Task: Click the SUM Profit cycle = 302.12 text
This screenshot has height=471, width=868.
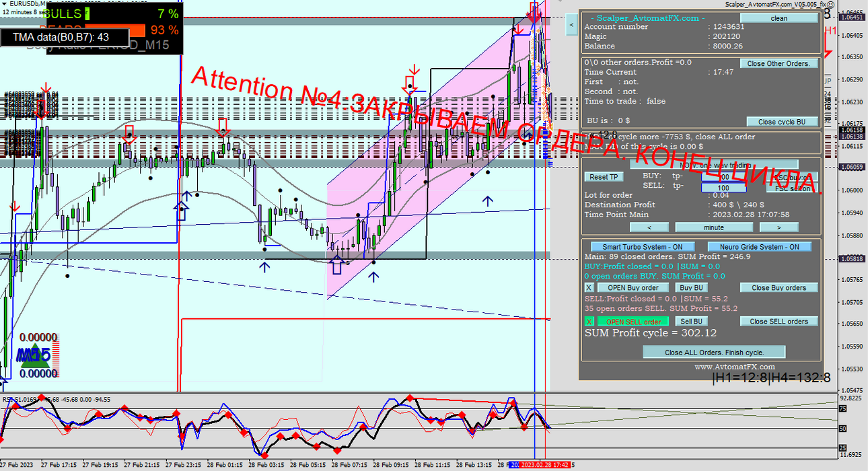Action: tap(651, 333)
